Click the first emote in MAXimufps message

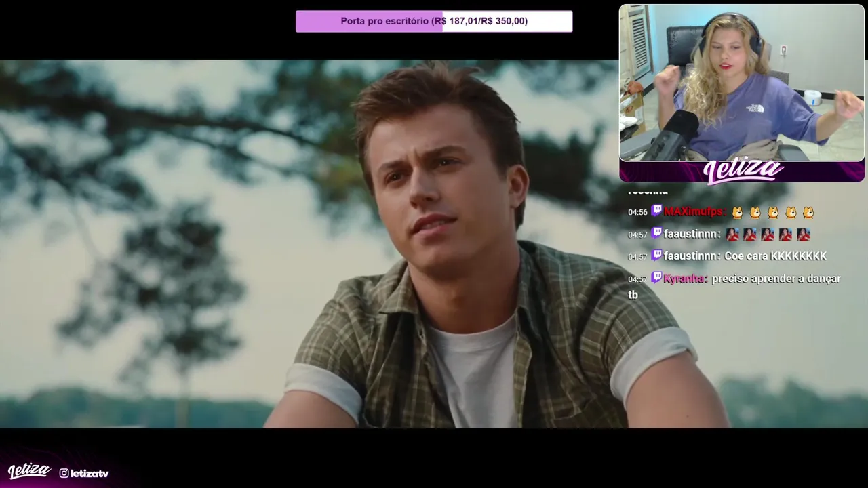737,212
